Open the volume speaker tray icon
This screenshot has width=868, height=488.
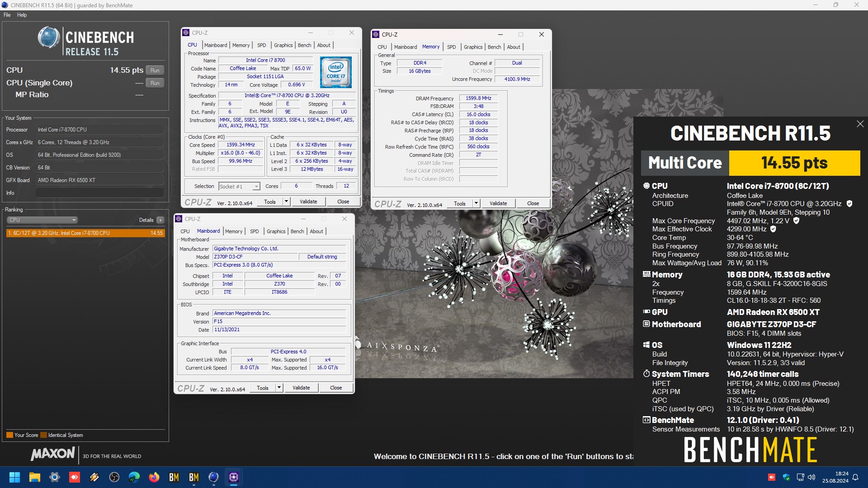tap(811, 477)
